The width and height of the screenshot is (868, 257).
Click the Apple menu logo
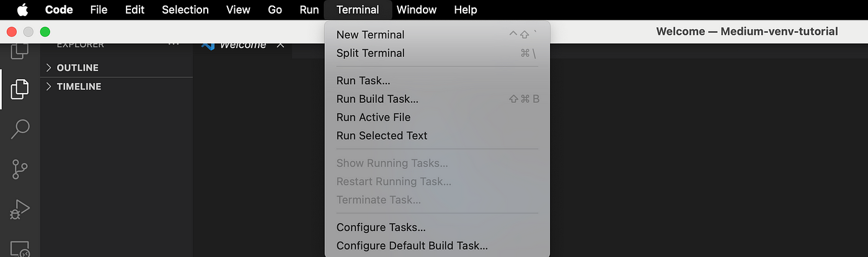pos(22,9)
